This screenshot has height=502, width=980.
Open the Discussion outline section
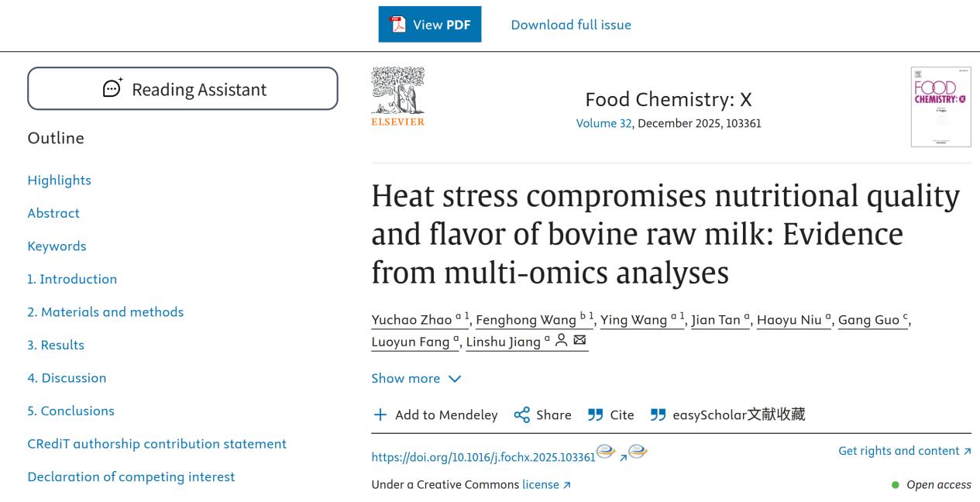tap(67, 378)
